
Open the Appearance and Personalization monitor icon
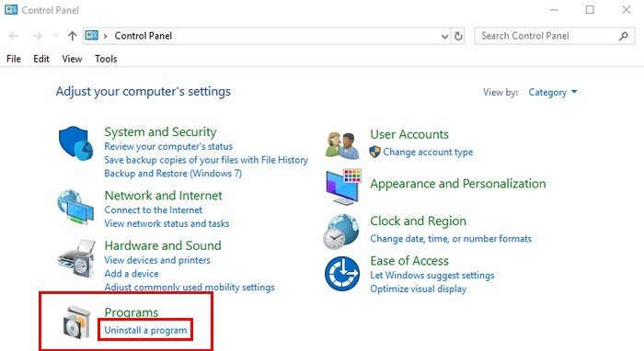click(343, 187)
